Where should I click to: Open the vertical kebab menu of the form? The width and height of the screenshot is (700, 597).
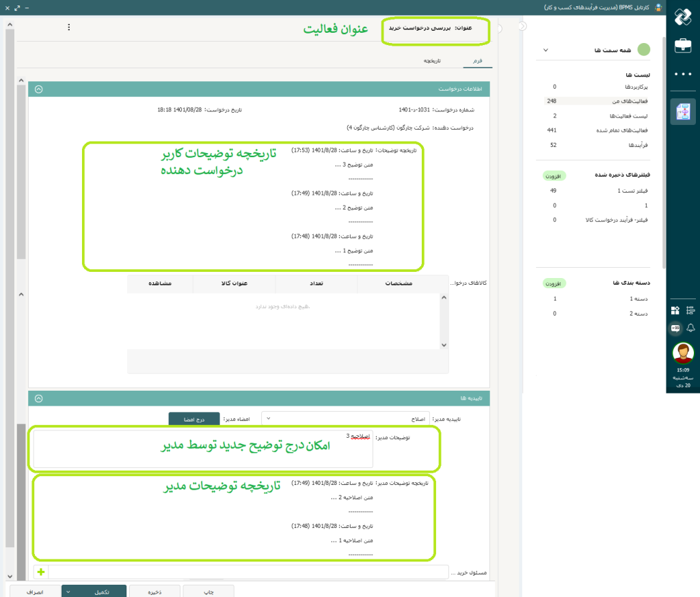[68, 27]
